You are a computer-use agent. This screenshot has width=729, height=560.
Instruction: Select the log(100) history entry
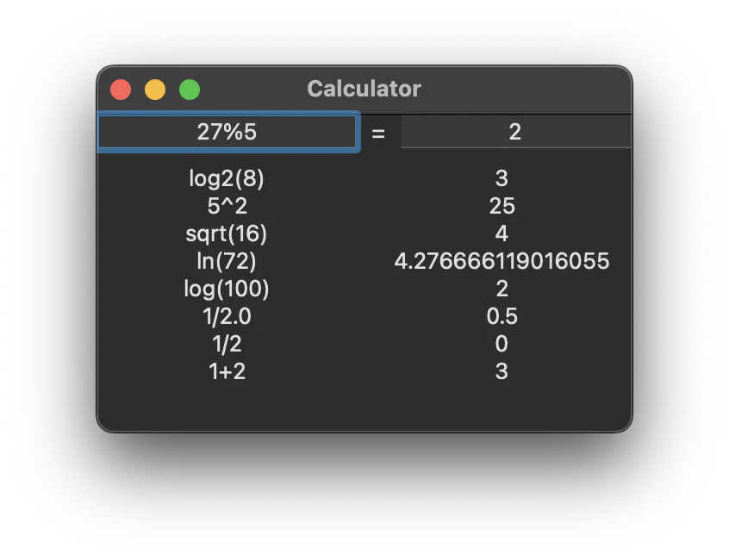tap(226, 289)
